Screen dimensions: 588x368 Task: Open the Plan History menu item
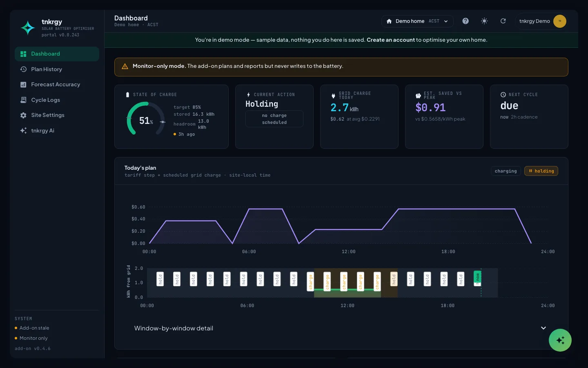coord(57,70)
